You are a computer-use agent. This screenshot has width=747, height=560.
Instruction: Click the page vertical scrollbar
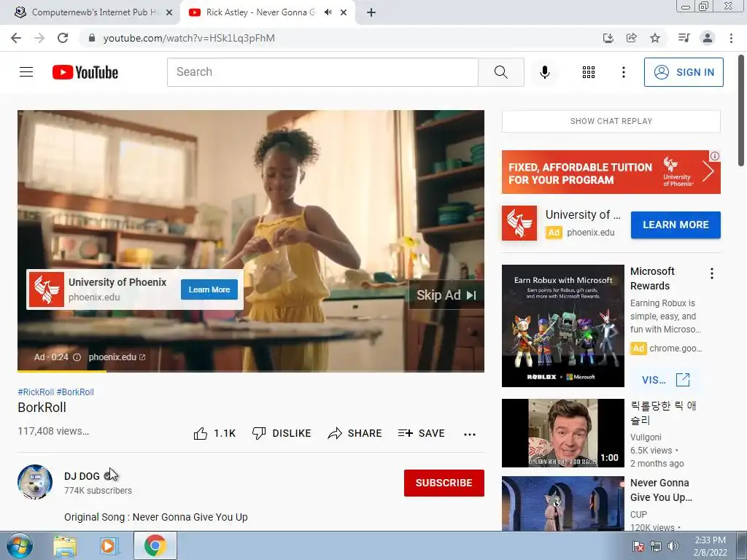(741, 111)
